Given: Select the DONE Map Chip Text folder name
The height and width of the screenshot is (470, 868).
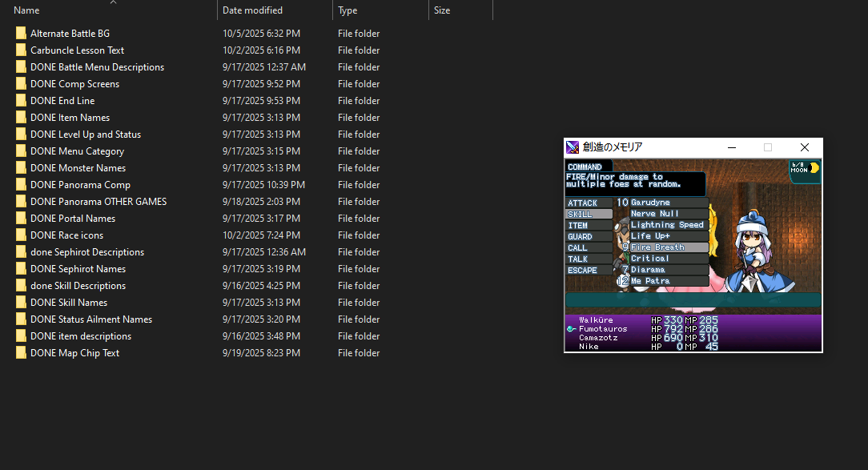Looking at the screenshot, I should click(x=74, y=352).
